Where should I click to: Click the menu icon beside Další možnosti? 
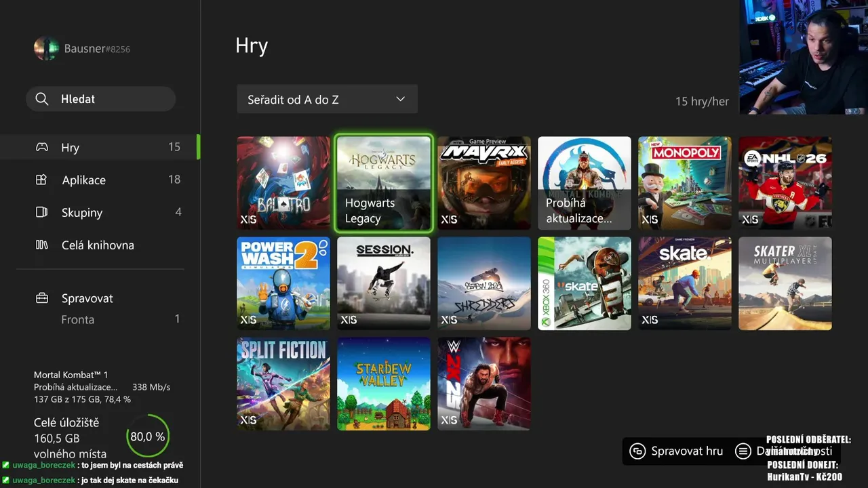pos(743,451)
